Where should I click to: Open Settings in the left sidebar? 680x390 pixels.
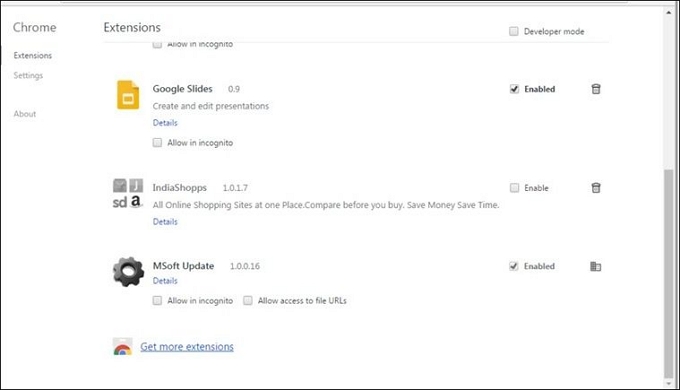pyautogui.click(x=28, y=75)
